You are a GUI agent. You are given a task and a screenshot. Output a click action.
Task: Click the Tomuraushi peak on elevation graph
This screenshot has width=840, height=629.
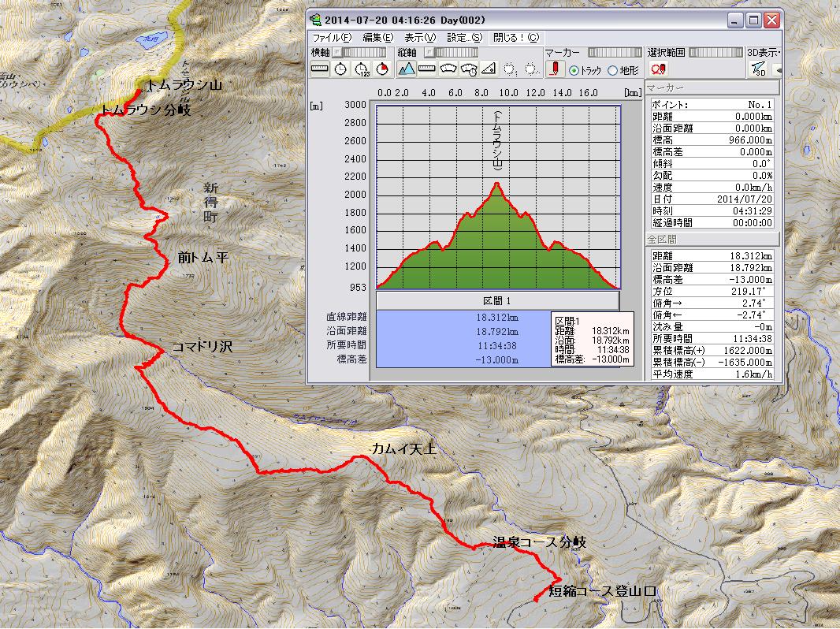[x=498, y=184]
